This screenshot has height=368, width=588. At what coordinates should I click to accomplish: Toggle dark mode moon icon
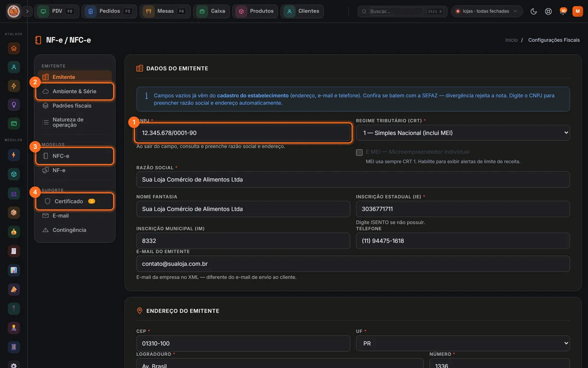[x=534, y=11]
